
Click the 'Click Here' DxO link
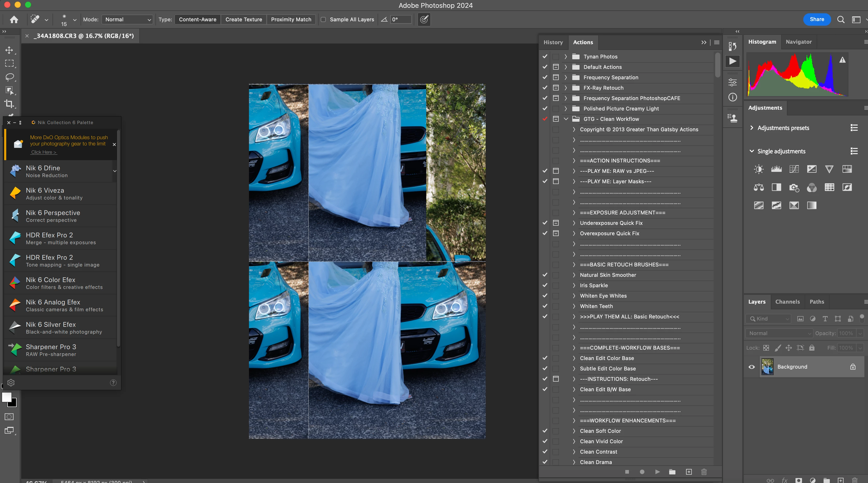43,152
